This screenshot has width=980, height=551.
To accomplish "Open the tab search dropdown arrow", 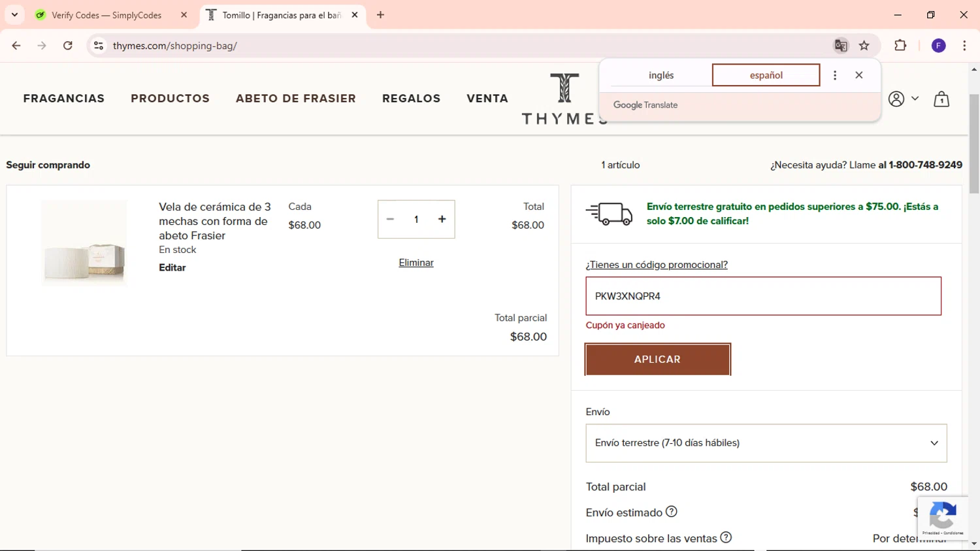I will (14, 14).
